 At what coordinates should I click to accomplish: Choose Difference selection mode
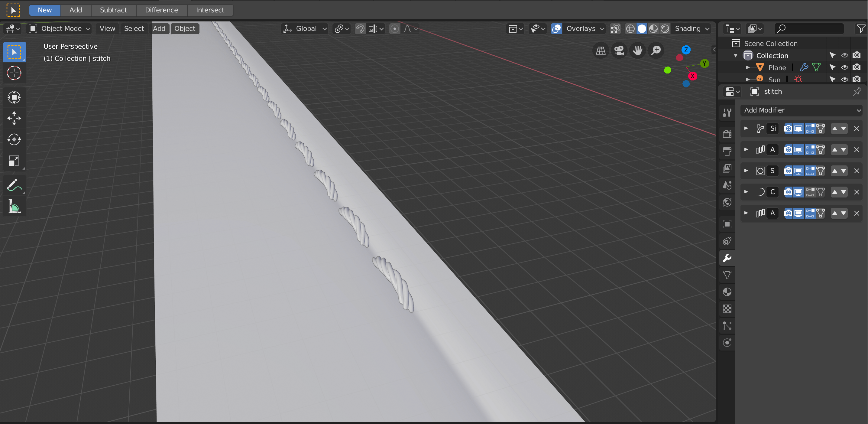(x=161, y=10)
